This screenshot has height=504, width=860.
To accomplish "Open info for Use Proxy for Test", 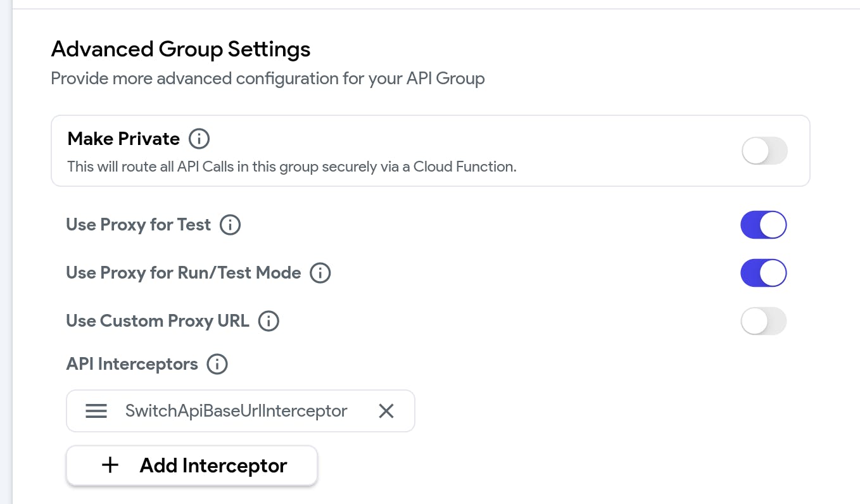I will 230,225.
